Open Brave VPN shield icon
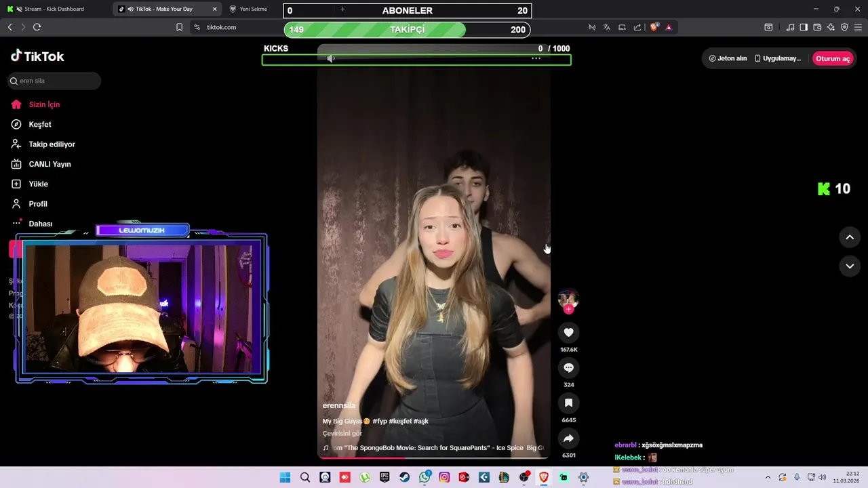Image resolution: width=868 pixels, height=488 pixels. 844,27
